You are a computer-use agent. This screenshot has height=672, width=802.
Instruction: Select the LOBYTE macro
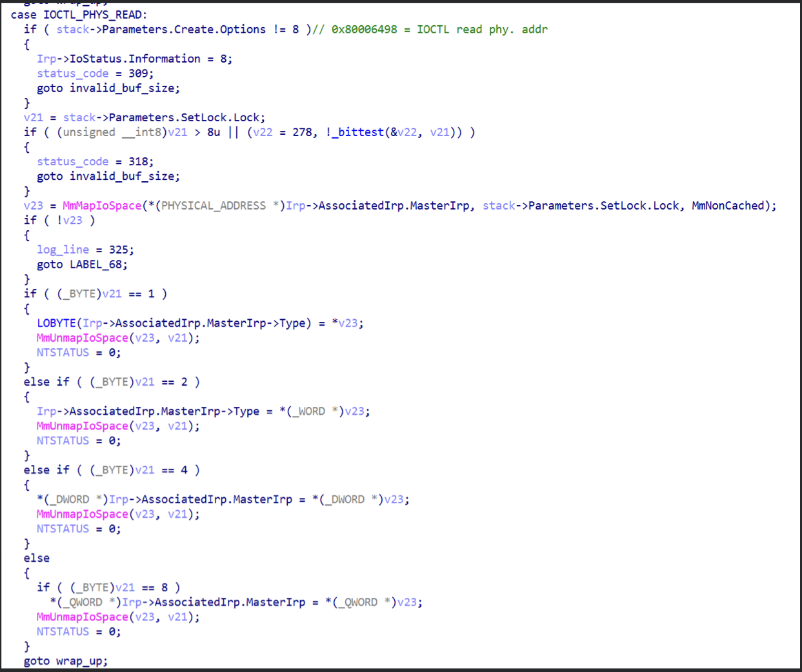click(x=56, y=322)
